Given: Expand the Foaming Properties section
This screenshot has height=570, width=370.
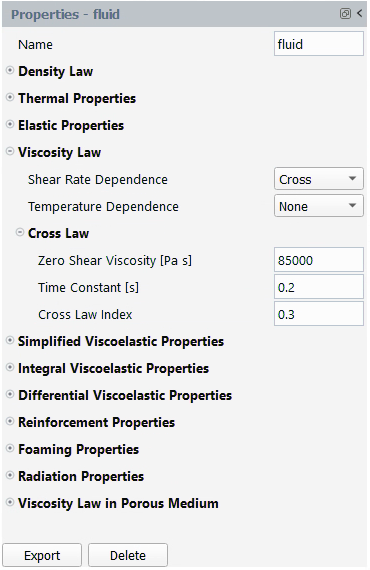Looking at the screenshot, I should (10, 448).
